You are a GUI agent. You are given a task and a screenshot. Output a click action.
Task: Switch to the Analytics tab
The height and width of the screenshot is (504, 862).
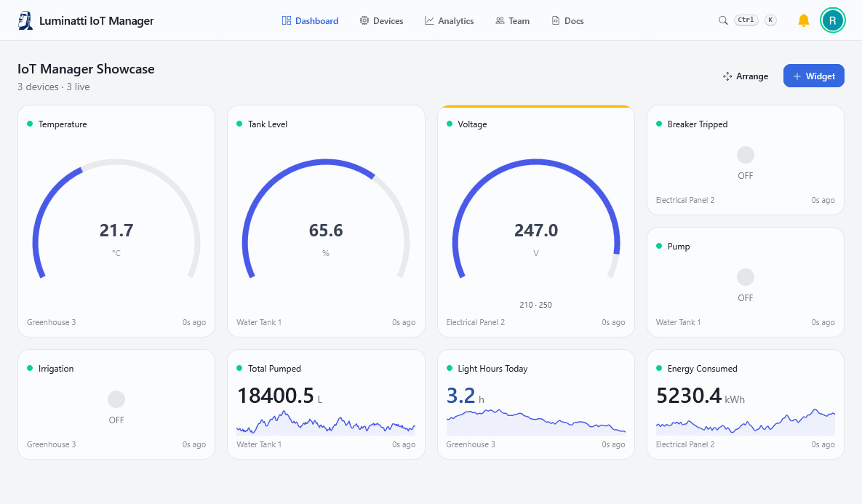(x=449, y=20)
